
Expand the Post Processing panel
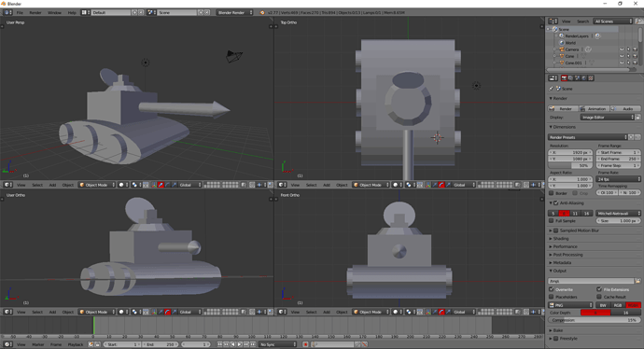[x=567, y=255]
